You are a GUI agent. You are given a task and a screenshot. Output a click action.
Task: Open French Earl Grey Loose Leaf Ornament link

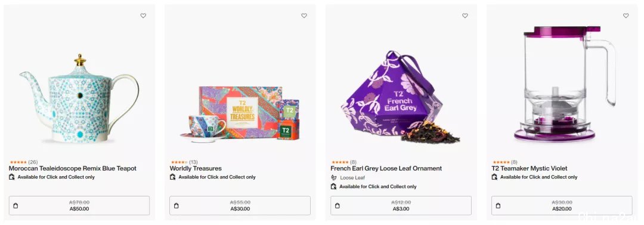386,168
